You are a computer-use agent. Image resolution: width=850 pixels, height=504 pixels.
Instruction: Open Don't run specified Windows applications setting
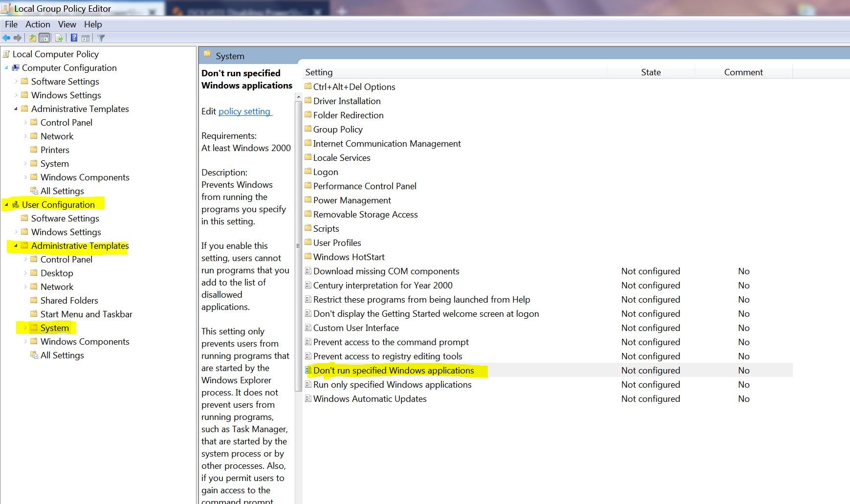[x=393, y=370]
